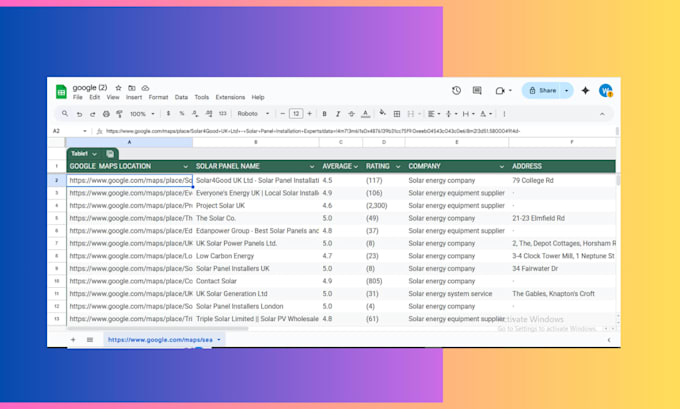Format as percent
Screen dimensions: 680x409
click(182, 114)
